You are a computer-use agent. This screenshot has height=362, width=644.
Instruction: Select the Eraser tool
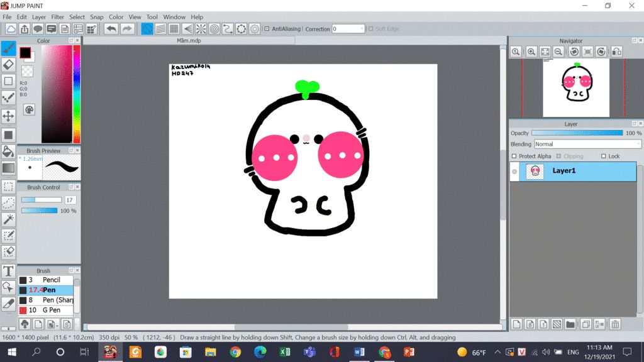pos(8,65)
